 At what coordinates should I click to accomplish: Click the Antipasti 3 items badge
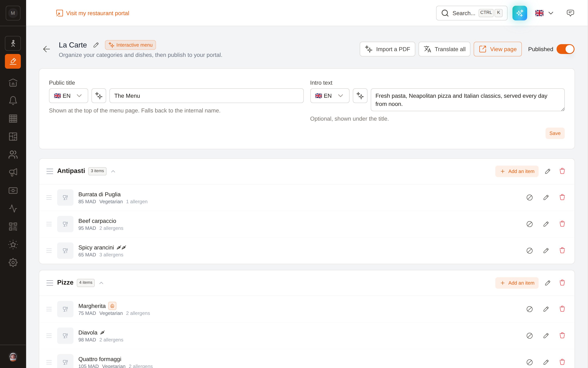[97, 171]
